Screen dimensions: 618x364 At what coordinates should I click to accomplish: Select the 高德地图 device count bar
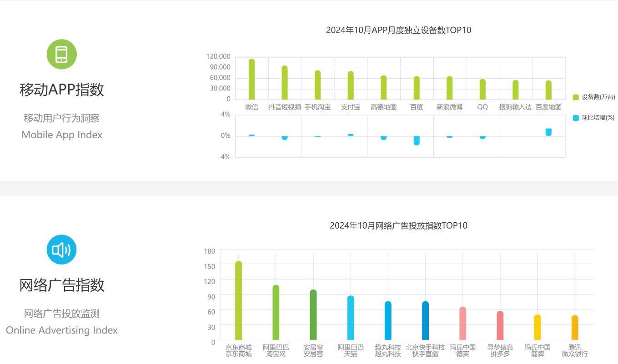(383, 87)
